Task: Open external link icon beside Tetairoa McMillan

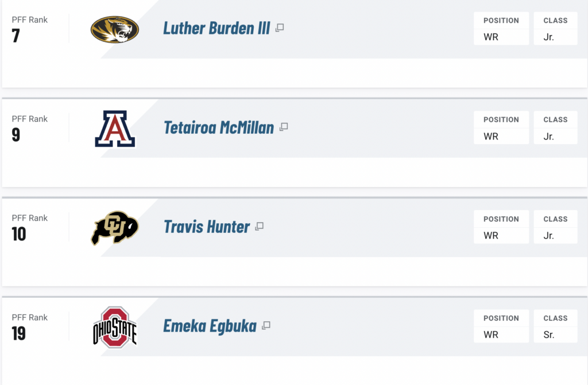Action: pos(284,127)
